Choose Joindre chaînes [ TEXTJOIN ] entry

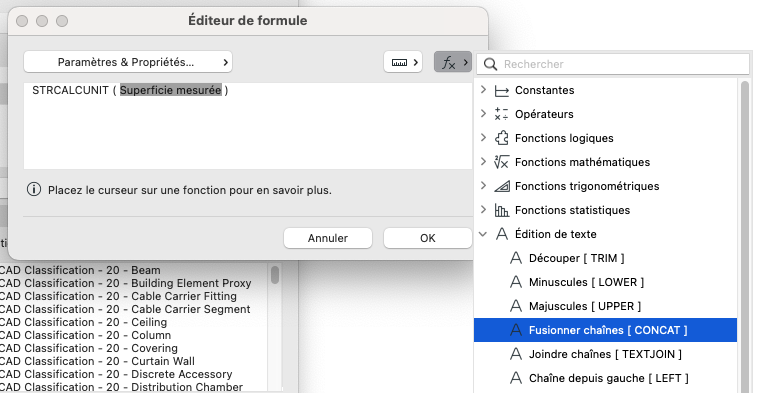coord(605,354)
